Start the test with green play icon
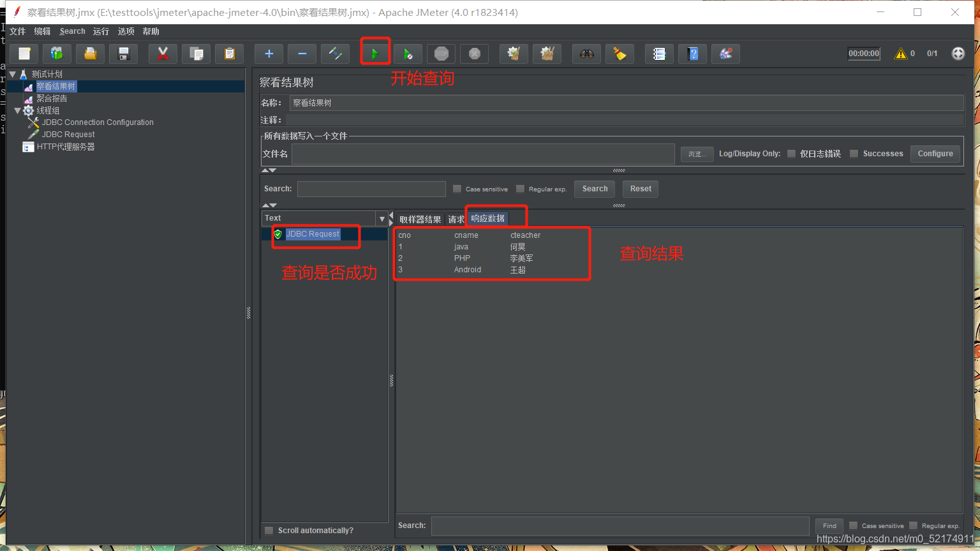The image size is (980, 551). 375,54
